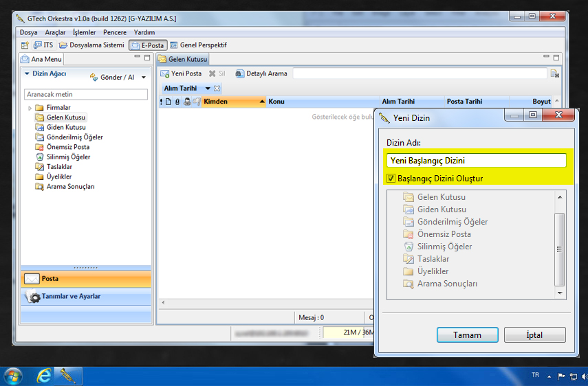
Task: Select the Ana Menu tab
Action: [42, 59]
